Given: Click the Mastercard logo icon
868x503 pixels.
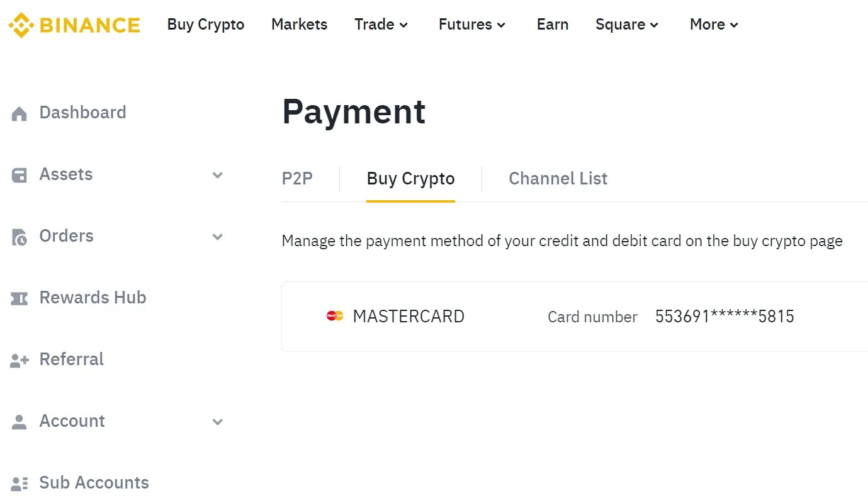Looking at the screenshot, I should point(335,316).
